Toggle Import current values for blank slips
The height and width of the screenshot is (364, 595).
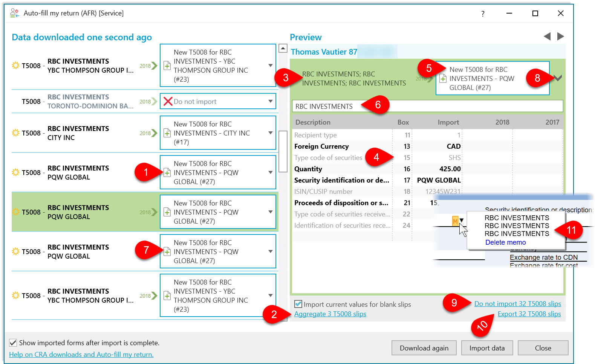(298, 304)
